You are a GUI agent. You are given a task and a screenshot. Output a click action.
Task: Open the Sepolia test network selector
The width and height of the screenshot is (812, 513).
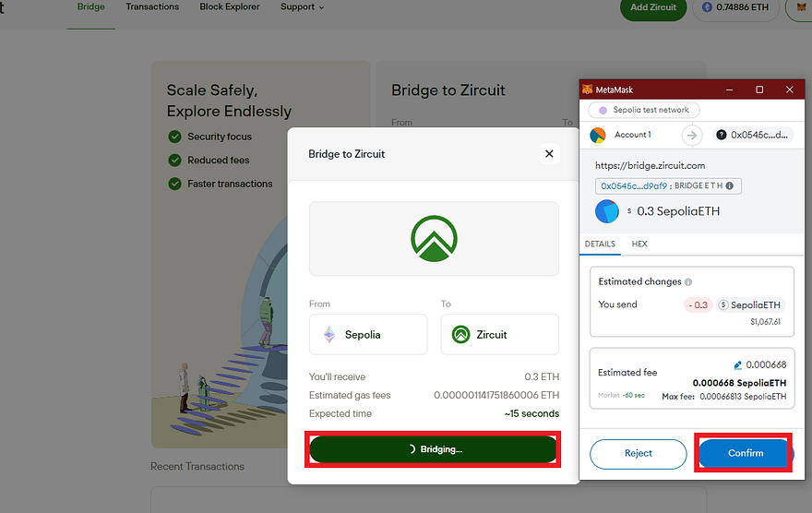(x=644, y=110)
